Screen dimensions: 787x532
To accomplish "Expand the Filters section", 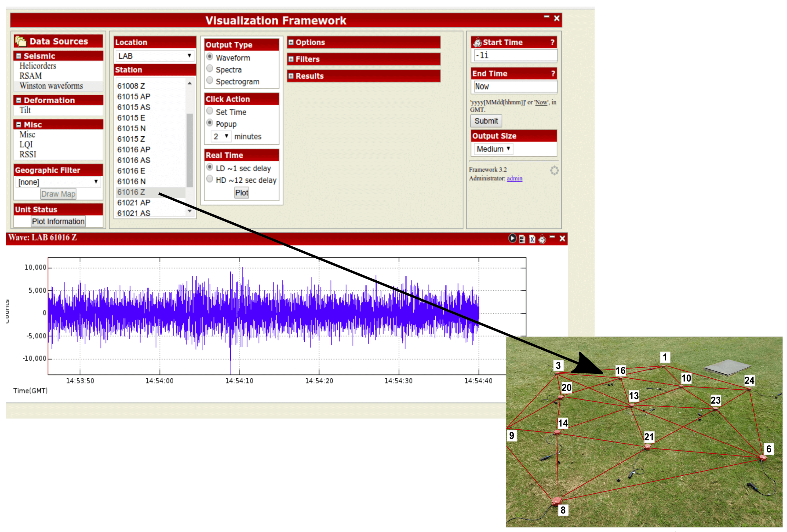I will (x=291, y=59).
